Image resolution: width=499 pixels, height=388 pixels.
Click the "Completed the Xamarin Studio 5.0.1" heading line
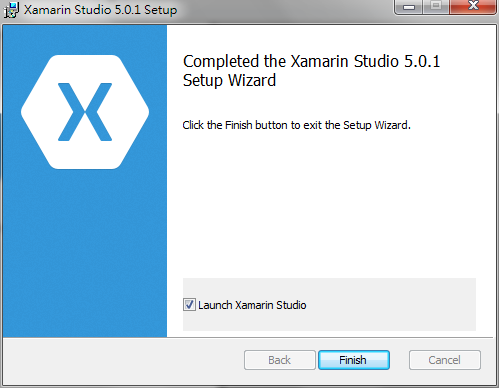tap(311, 61)
